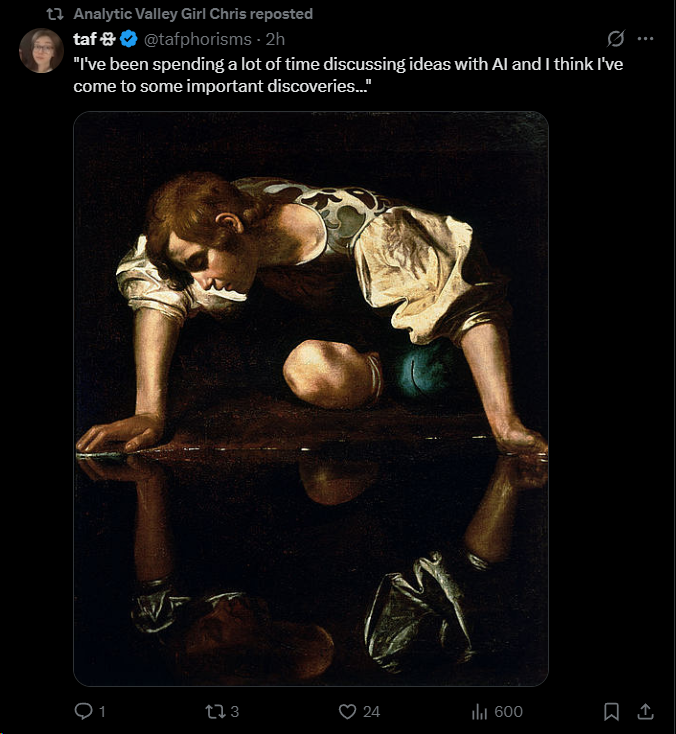Open the "taf" display name profile
Image resolution: width=676 pixels, height=734 pixels.
click(86, 40)
